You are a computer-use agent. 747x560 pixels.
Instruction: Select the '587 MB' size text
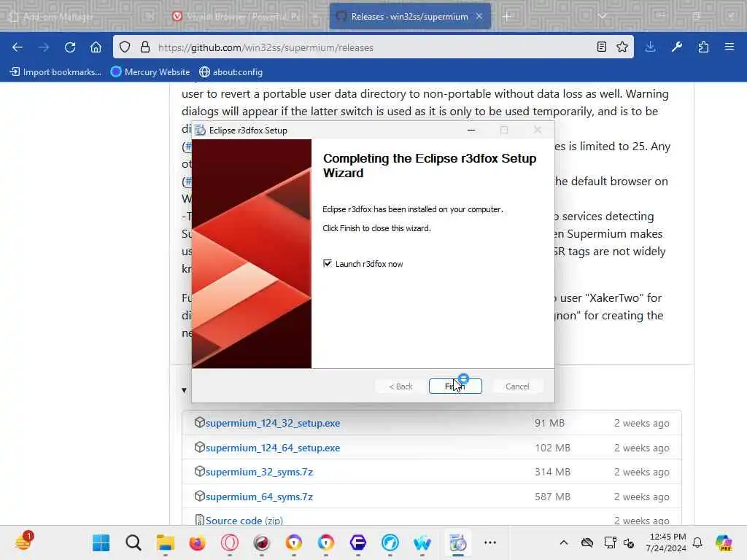552,497
